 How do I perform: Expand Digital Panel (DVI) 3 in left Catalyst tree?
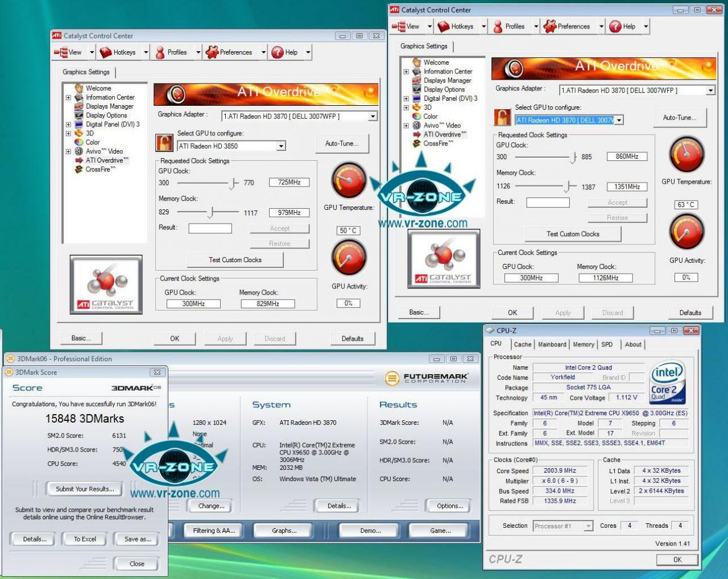(x=68, y=125)
